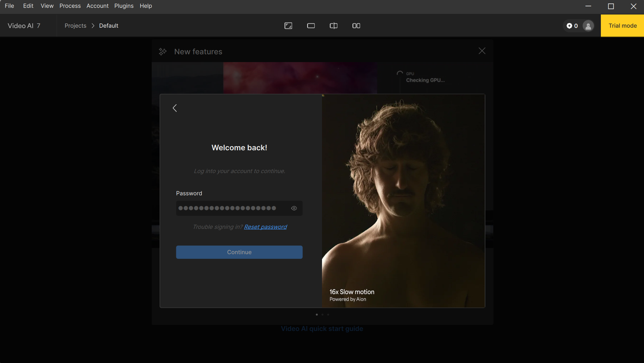
Task: Select the split view layout icon
Action: 333,26
